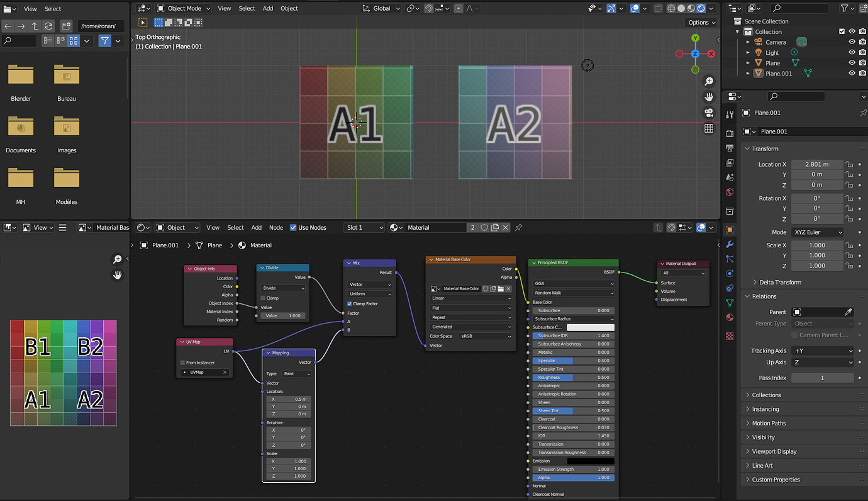Screen dimensions: 868x501
Task: Click the Emission black color swatch
Action: pos(591,461)
